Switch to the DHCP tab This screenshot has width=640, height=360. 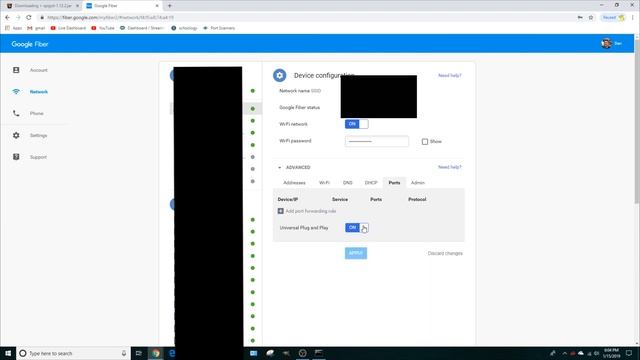coord(371,183)
